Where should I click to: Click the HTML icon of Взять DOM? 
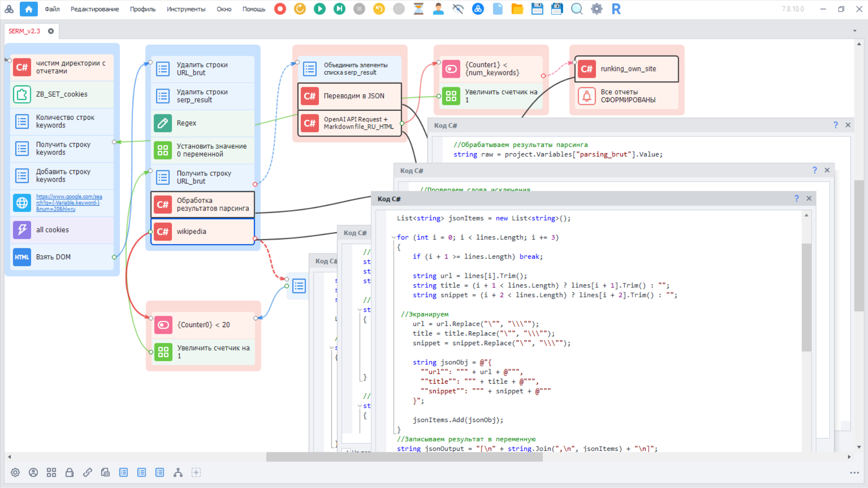22,257
